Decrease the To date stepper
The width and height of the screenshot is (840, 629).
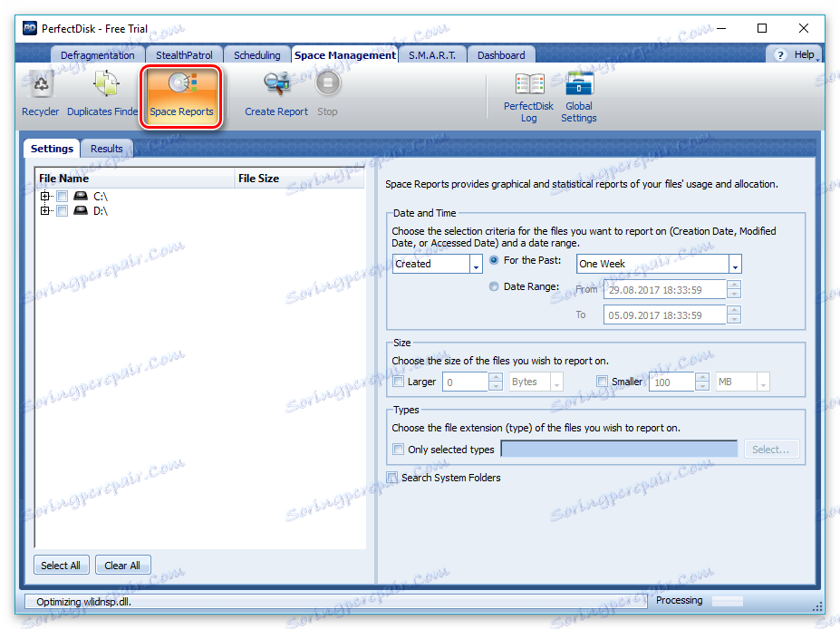tap(734, 319)
